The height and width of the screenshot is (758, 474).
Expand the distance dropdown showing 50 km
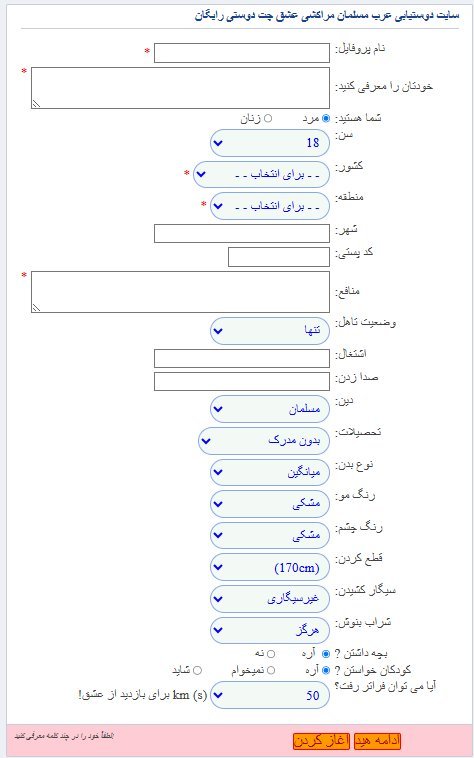(270, 695)
